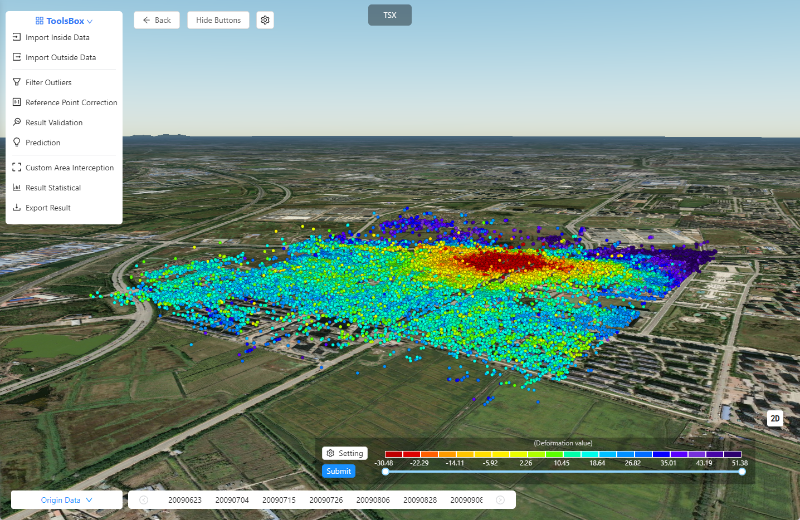Click the blue Submit button
The width and height of the screenshot is (800, 520).
pos(338,471)
